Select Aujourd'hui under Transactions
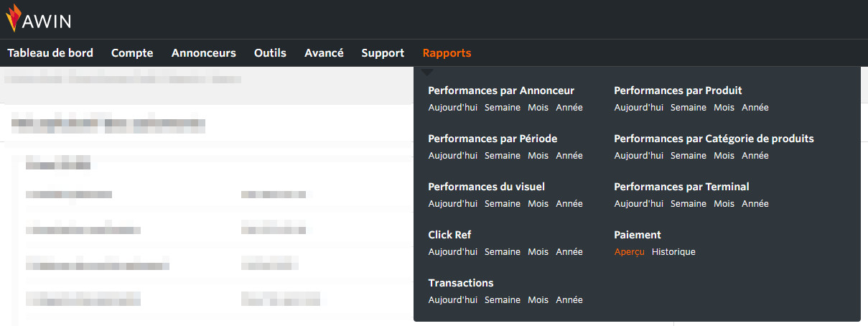 (453, 300)
